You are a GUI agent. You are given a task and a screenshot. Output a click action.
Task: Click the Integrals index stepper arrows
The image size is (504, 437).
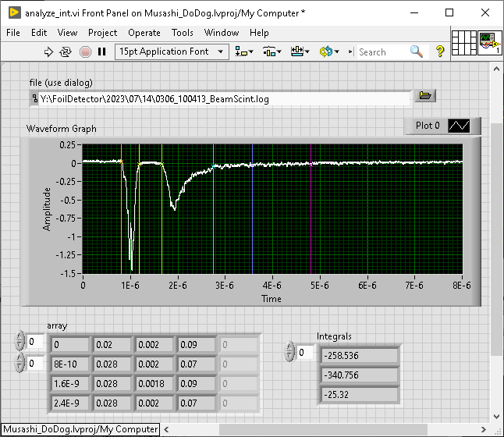pos(289,353)
